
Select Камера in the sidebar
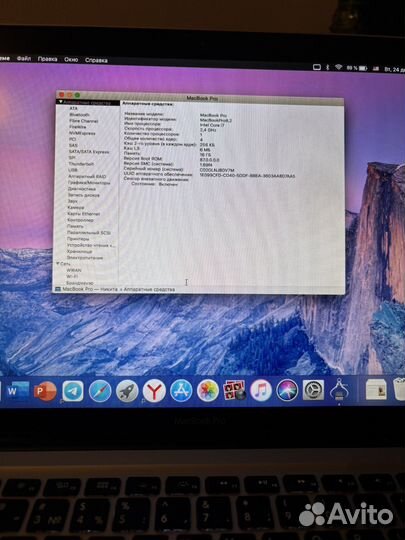pyautogui.click(x=76, y=207)
